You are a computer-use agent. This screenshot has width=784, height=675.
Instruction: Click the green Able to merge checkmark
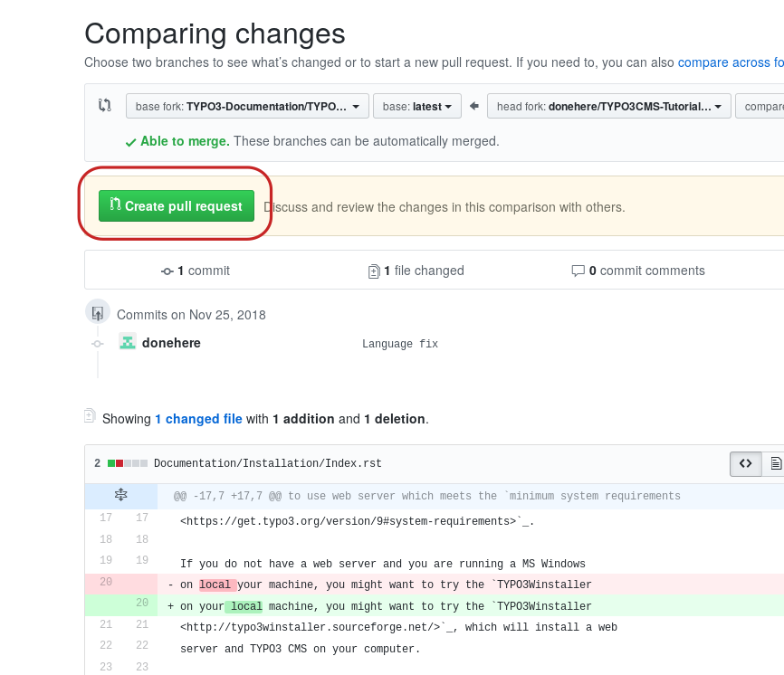(131, 142)
